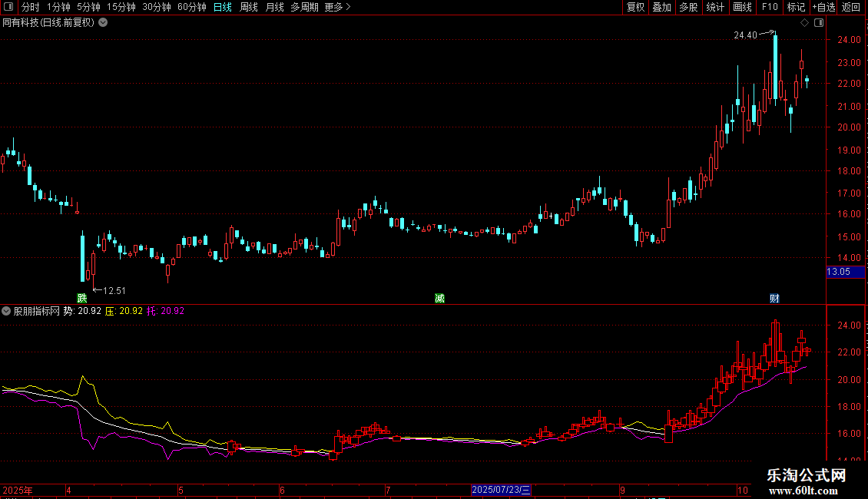Click the 24.40 high price label
The width and height of the screenshot is (868, 499).
tap(745, 35)
